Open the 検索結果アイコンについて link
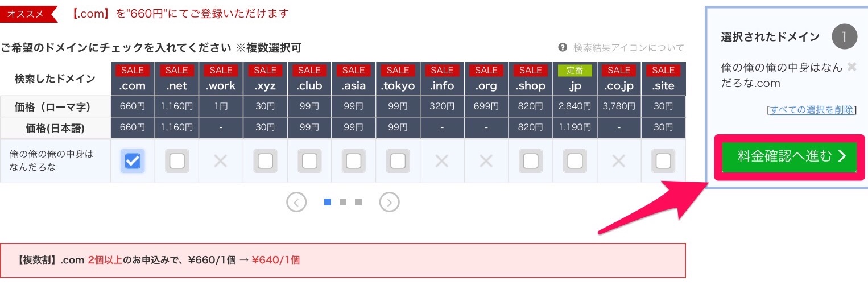868x297 pixels. (629, 47)
